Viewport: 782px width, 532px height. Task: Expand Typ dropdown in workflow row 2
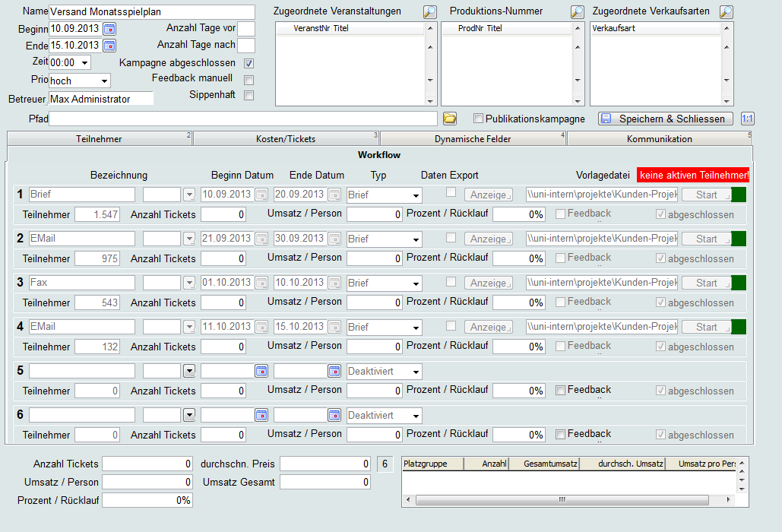[416, 239]
